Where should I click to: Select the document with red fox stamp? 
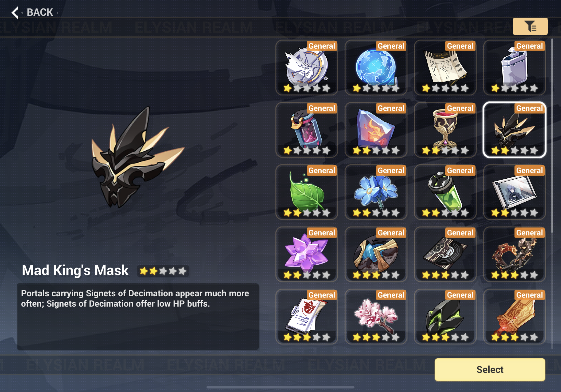pos(307,317)
